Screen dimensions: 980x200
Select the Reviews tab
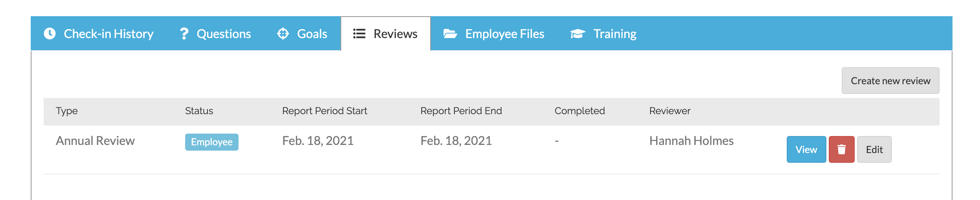395,34
